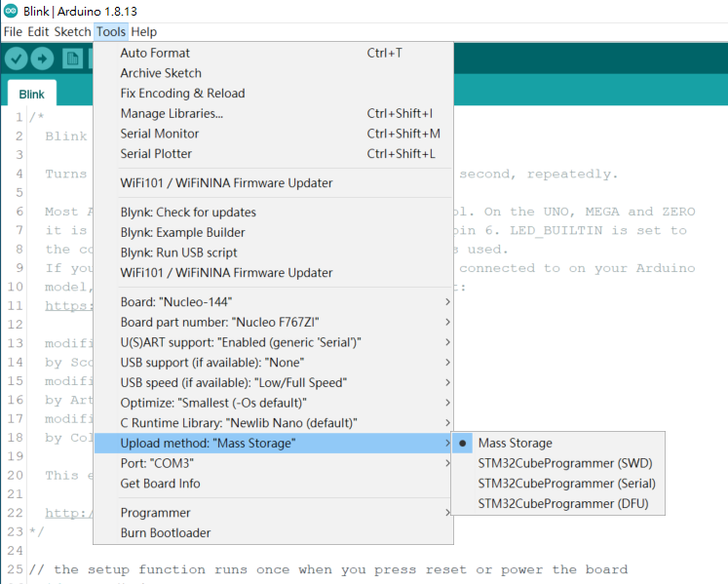Click "LED_BUILTIN" text on line 7
The height and width of the screenshot is (584, 728).
556,230
